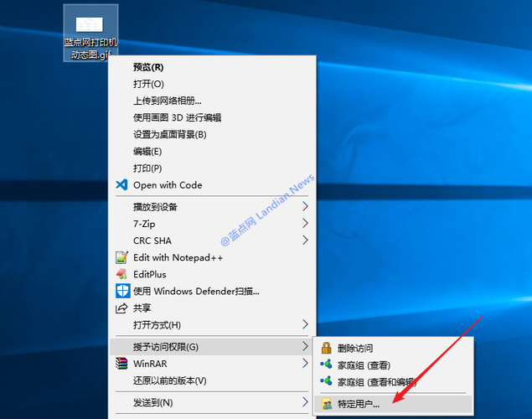Expand the CRC SHA submenu chevron
Screen dimensions: 532x419
tap(305, 241)
